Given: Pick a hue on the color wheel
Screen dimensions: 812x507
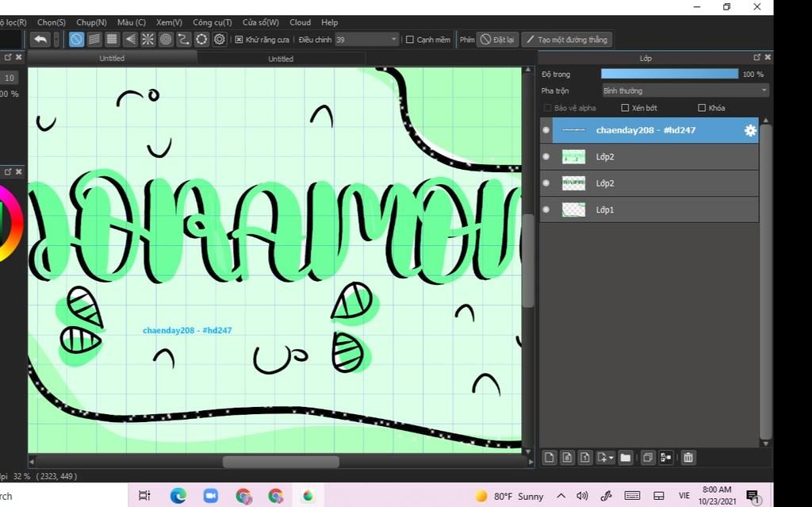Looking at the screenshot, I should (17, 223).
